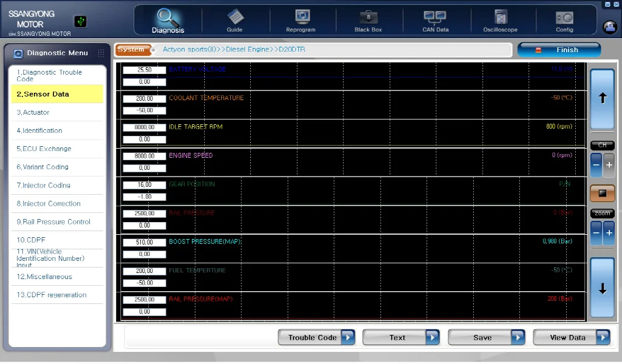
Task: Click Fuel Temperture min field -50.00
Action: [145, 283]
